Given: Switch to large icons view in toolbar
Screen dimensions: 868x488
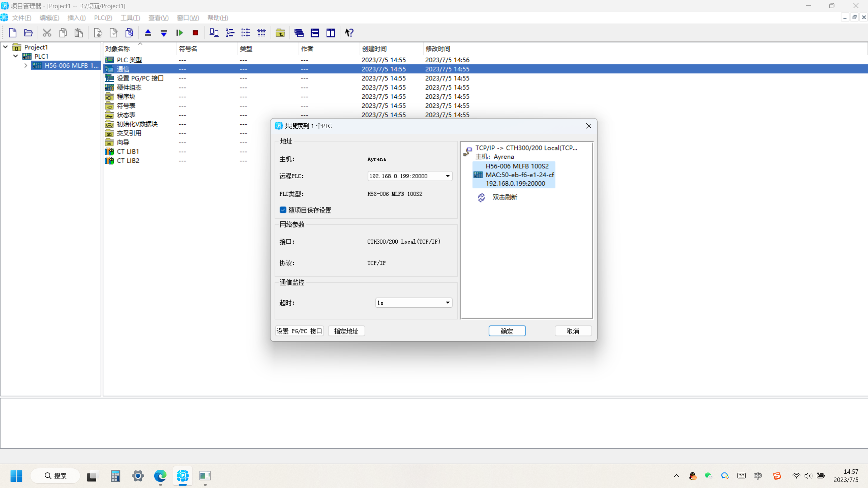Looking at the screenshot, I should (x=214, y=33).
